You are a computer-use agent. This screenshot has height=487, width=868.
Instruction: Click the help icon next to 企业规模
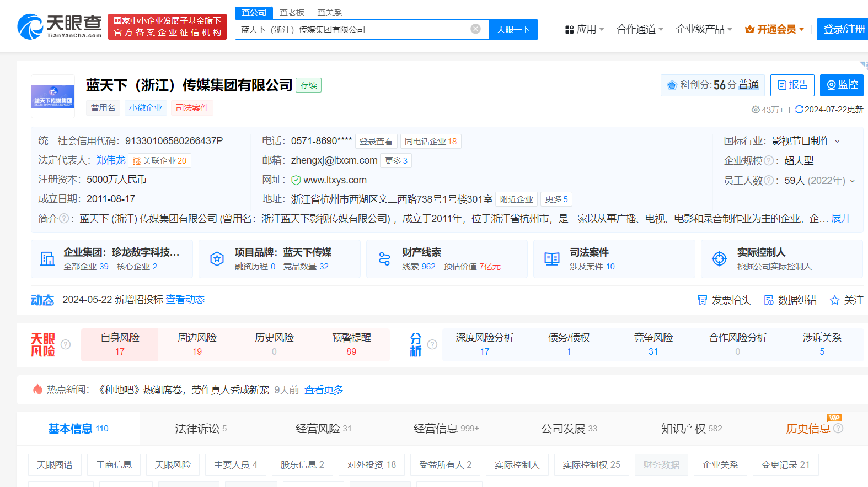[x=768, y=161]
